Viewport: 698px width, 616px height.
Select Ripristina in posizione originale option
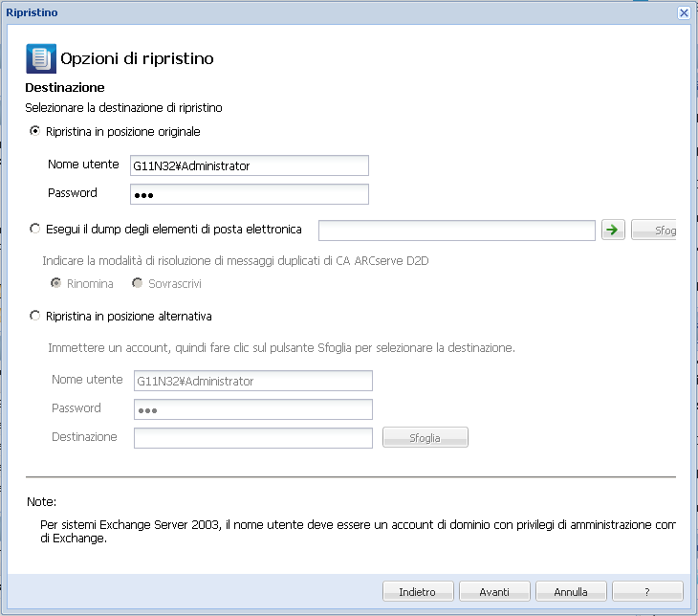(36, 132)
